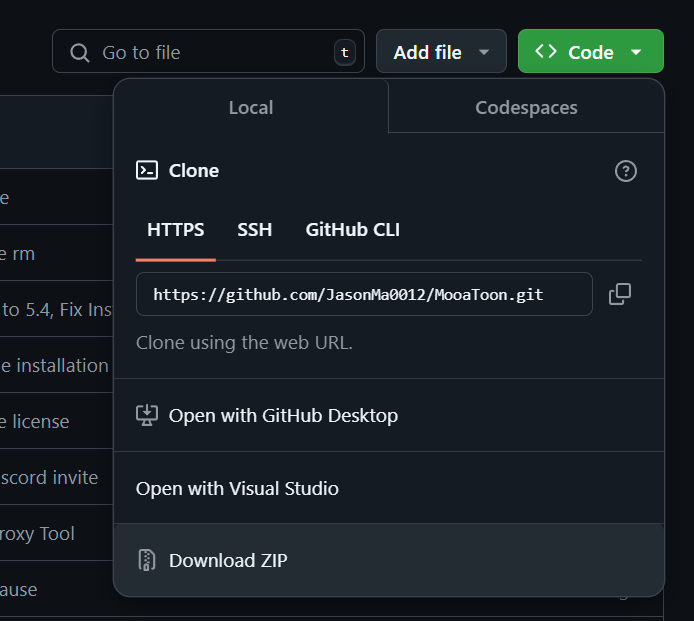Viewport: 694px width, 621px height.
Task: Select the Local tab
Action: click(251, 107)
